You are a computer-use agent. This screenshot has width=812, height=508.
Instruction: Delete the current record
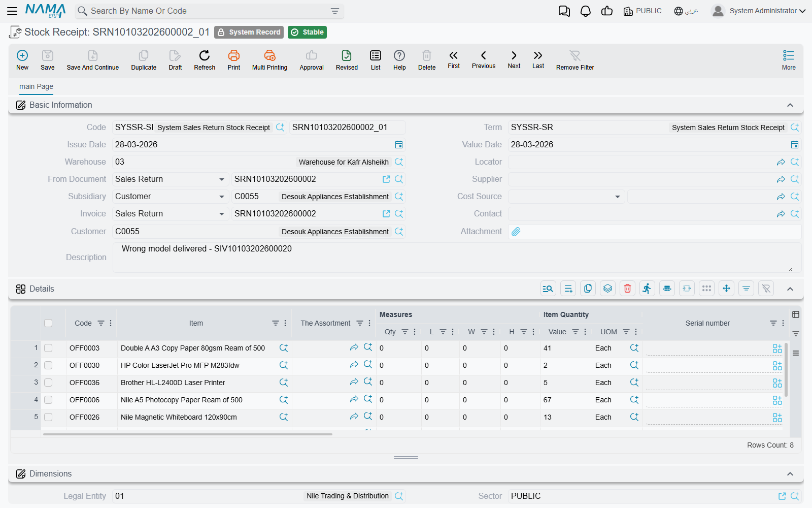(427, 60)
